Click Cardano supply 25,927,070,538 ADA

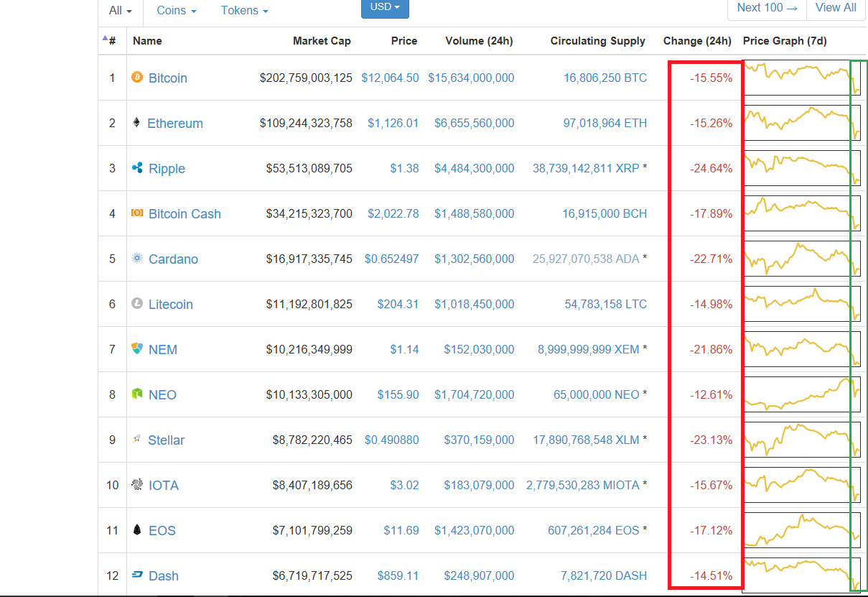tap(586, 259)
